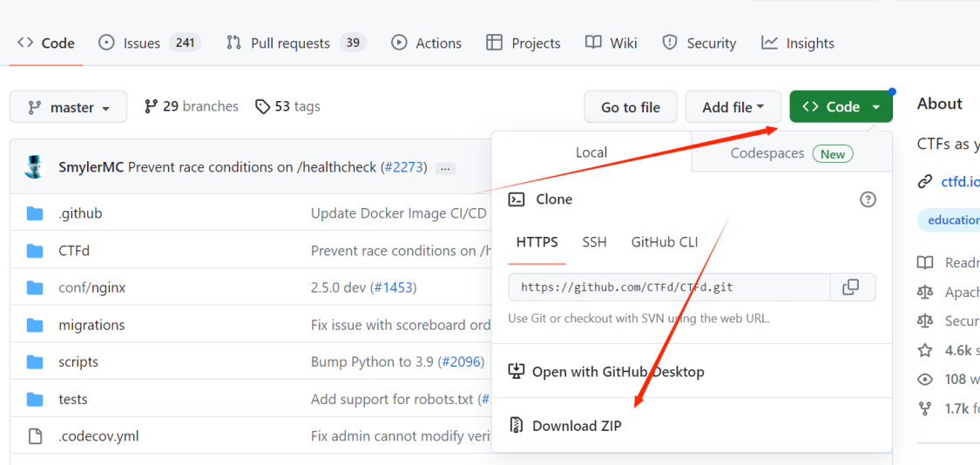This screenshot has height=465, width=980.
Task: View the 29 branches link
Action: coord(192,106)
